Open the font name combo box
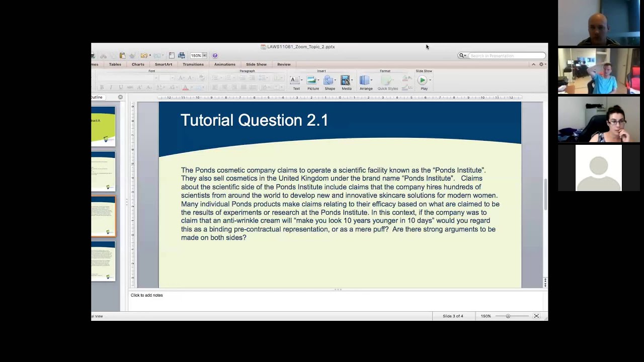This screenshot has width=644, height=362. click(x=128, y=78)
